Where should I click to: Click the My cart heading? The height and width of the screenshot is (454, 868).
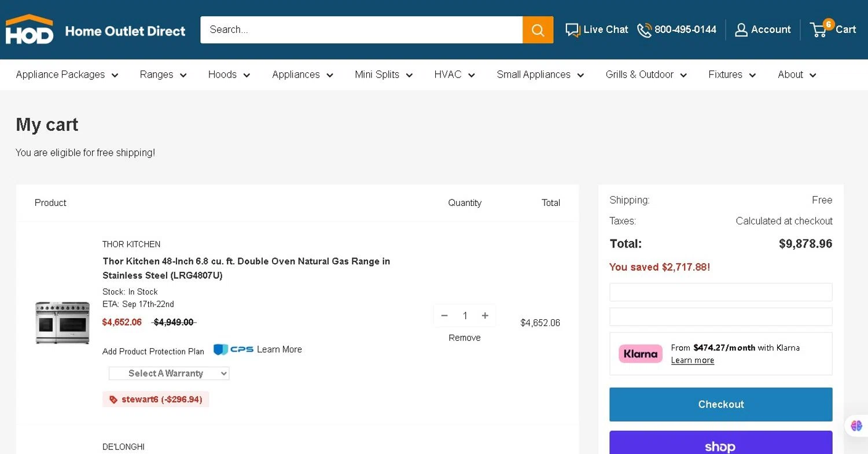click(47, 125)
